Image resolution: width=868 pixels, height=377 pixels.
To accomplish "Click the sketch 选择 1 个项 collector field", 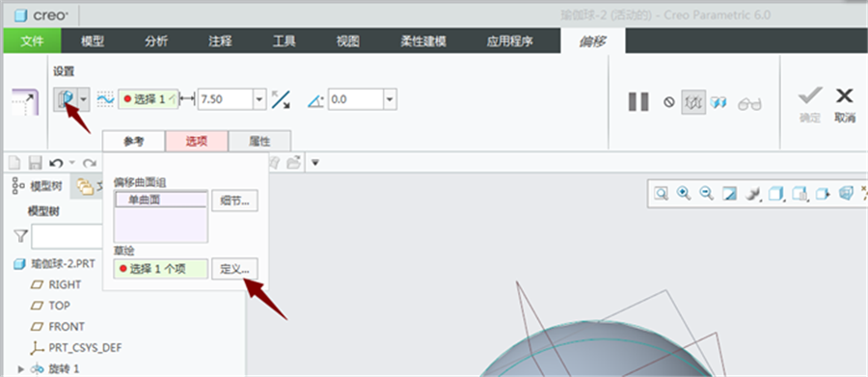I will click(x=160, y=269).
